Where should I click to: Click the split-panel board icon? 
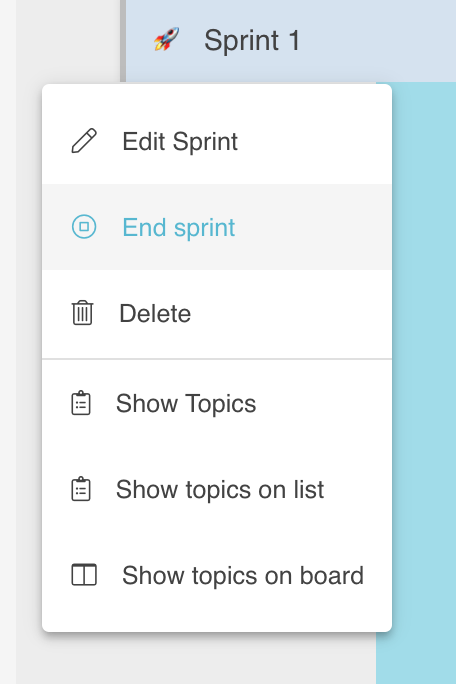click(84, 575)
